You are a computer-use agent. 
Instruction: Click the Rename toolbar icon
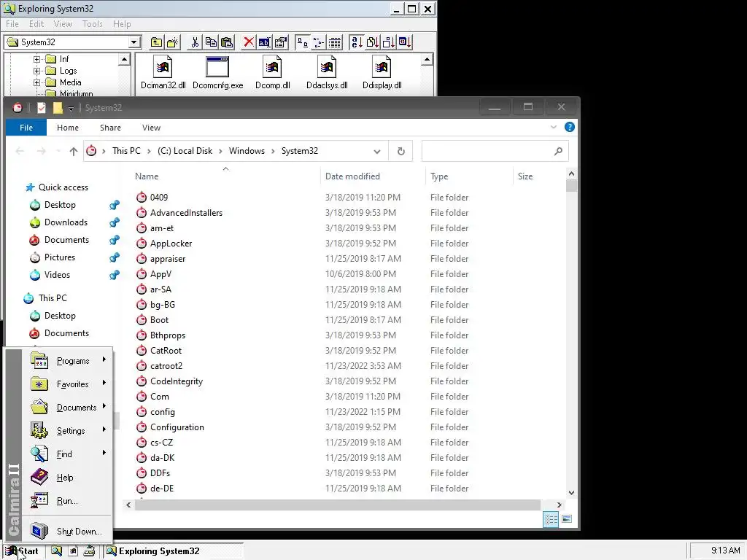264,42
